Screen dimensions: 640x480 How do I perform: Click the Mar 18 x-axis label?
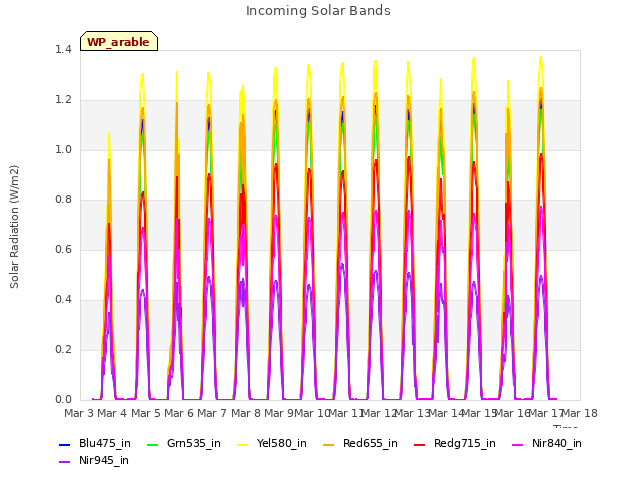click(580, 413)
